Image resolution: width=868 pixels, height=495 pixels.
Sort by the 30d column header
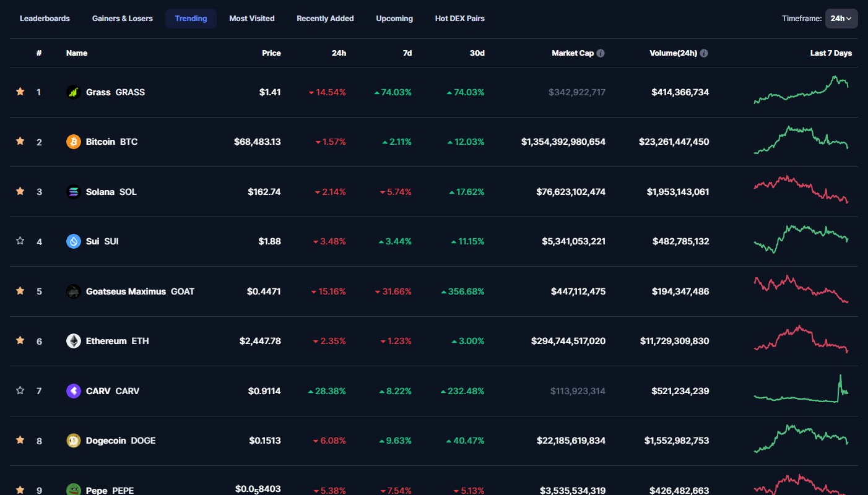pos(477,53)
